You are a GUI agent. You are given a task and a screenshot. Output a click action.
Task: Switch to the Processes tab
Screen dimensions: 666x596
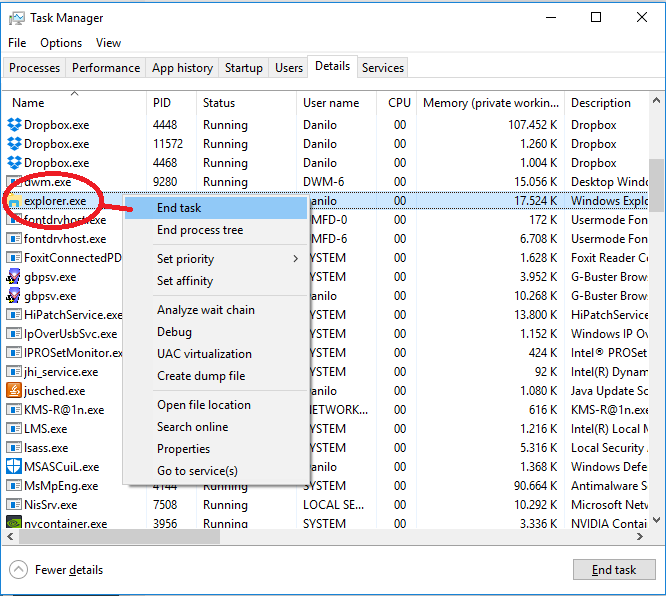34,68
